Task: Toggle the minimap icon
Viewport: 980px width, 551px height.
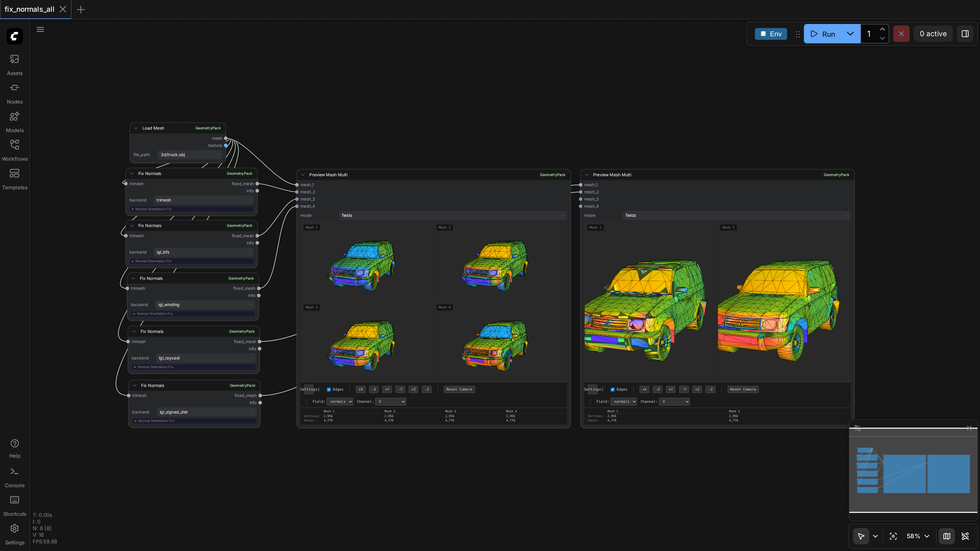Action: click(947, 536)
